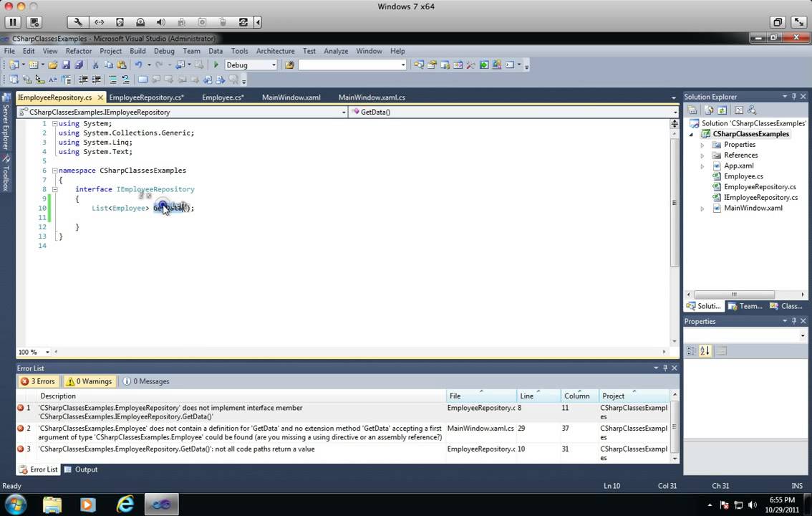
Task: Click the Alphabetical sort icon in Properties panel
Action: (x=705, y=350)
